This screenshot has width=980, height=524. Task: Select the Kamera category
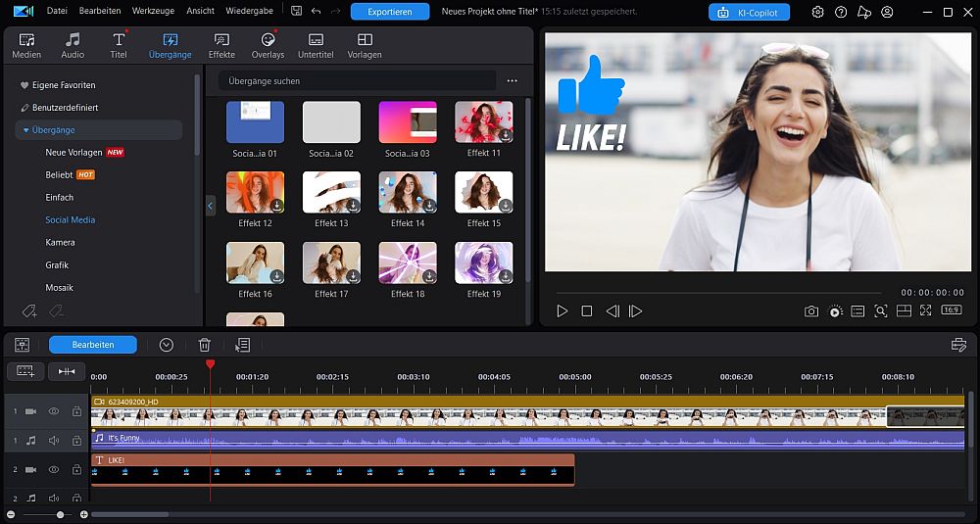pos(60,242)
